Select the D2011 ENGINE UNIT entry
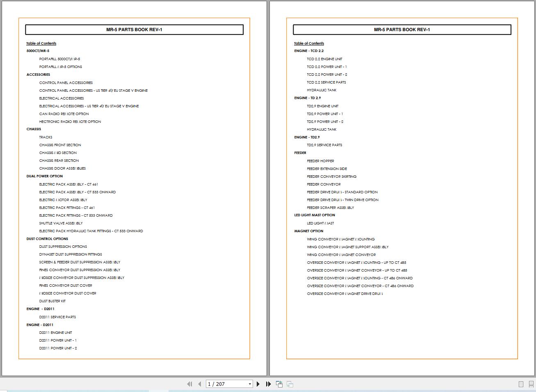Viewport: 536px width, 392px height. [56, 333]
